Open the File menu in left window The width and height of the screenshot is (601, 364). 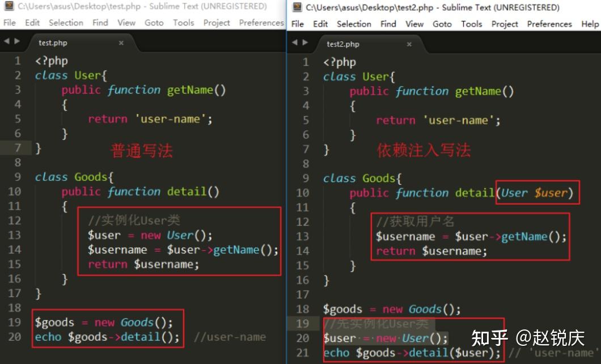click(9, 23)
